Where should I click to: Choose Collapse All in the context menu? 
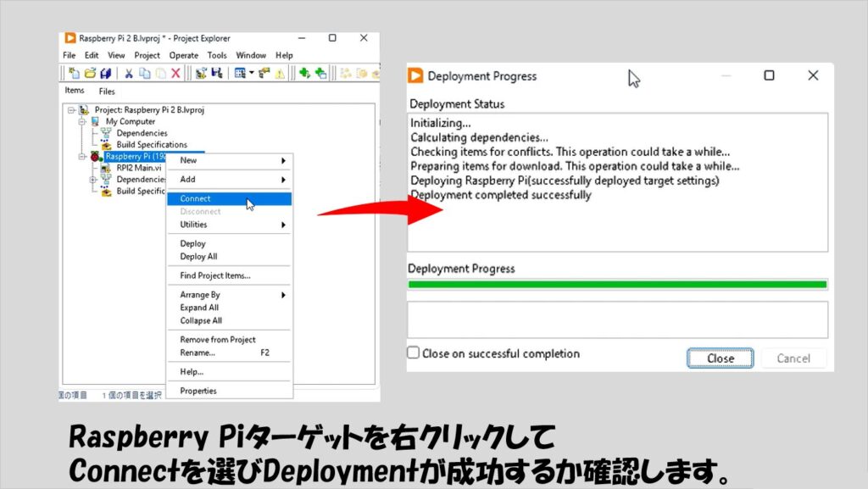230,321
